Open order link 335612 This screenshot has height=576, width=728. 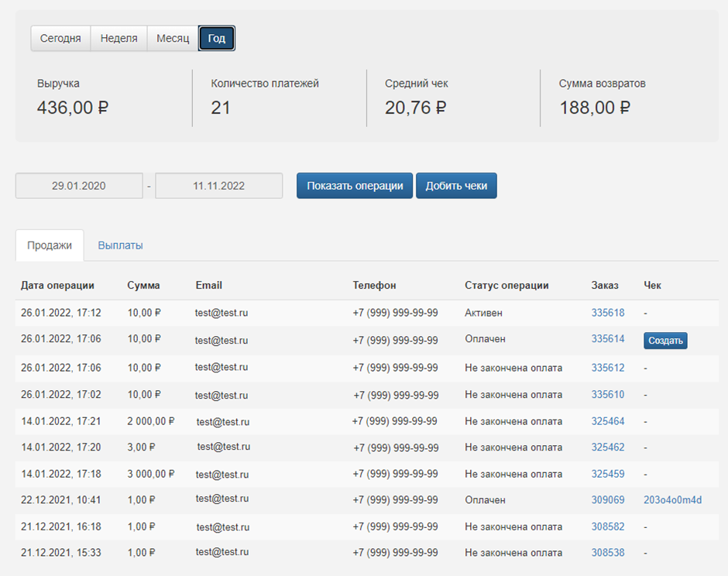pyautogui.click(x=608, y=368)
